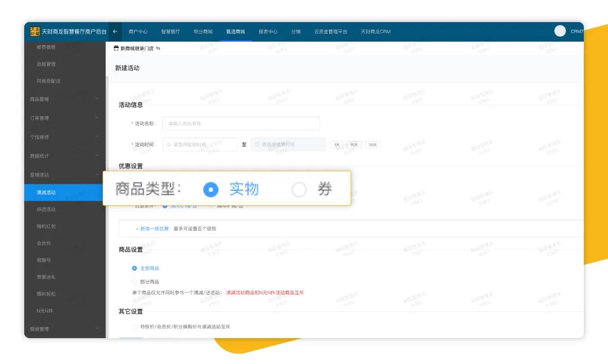Open the 云资金管理平台 tab
Screen dimensions: 608x364
pyautogui.click(x=330, y=32)
